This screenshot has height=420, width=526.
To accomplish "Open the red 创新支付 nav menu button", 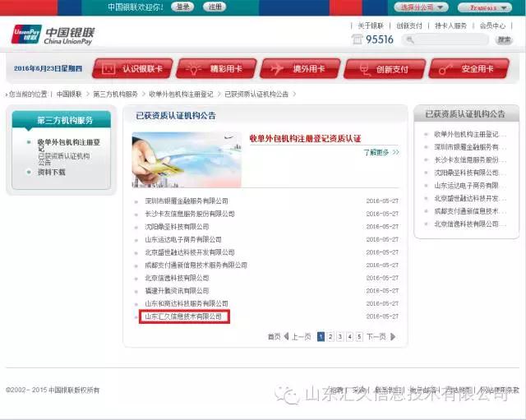I will click(x=385, y=69).
